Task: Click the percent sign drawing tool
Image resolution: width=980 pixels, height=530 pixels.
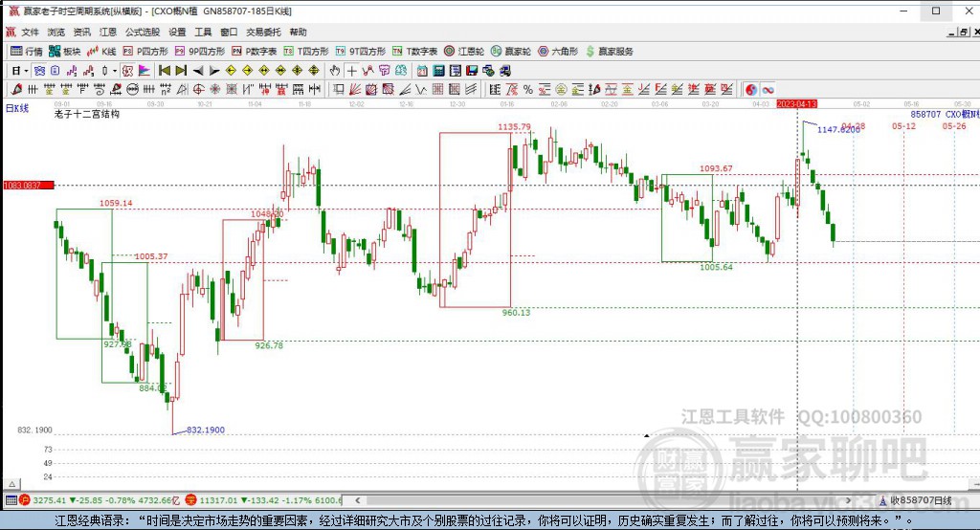Action: pyautogui.click(x=527, y=89)
